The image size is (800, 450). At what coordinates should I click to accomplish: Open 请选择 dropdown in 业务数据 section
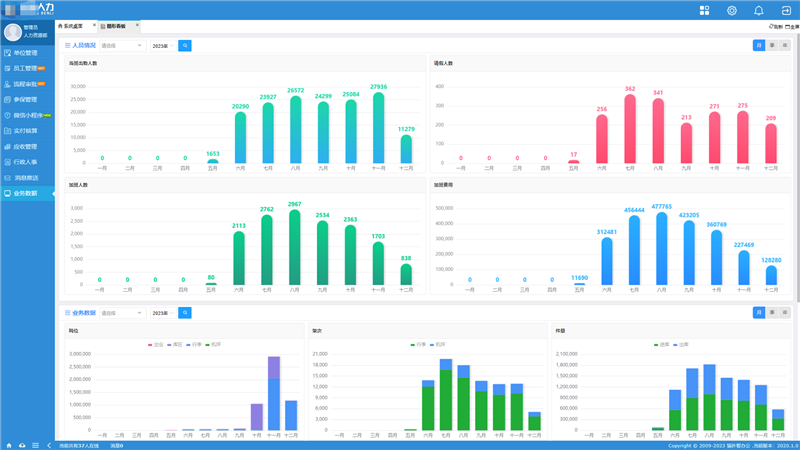tap(121, 313)
